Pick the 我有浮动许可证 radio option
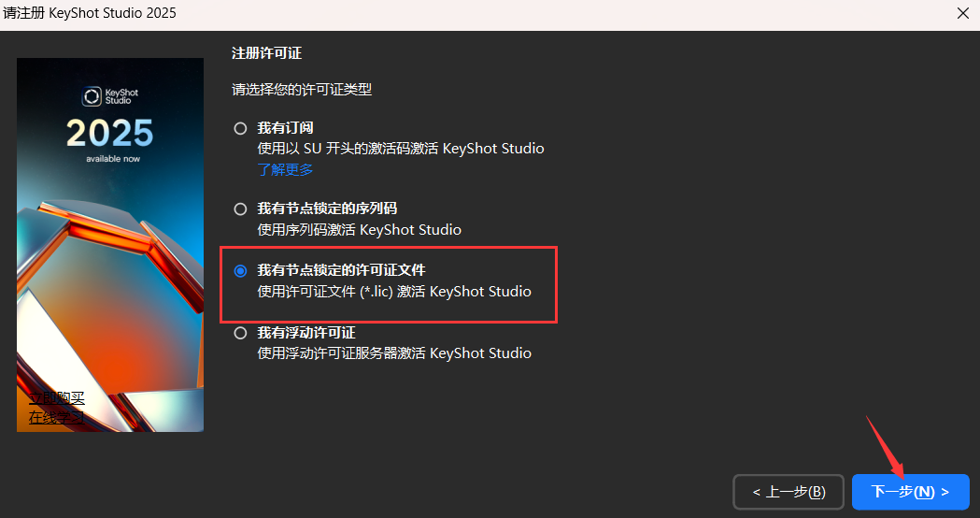Screen dimensions: 980x518 pyautogui.click(x=241, y=332)
